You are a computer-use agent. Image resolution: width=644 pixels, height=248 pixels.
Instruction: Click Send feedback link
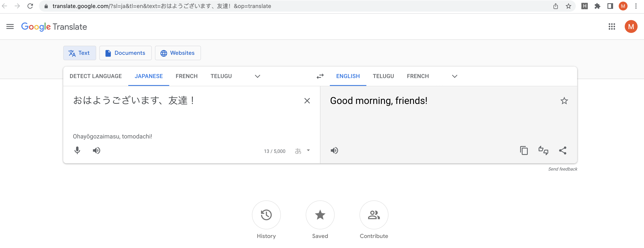pos(562,169)
